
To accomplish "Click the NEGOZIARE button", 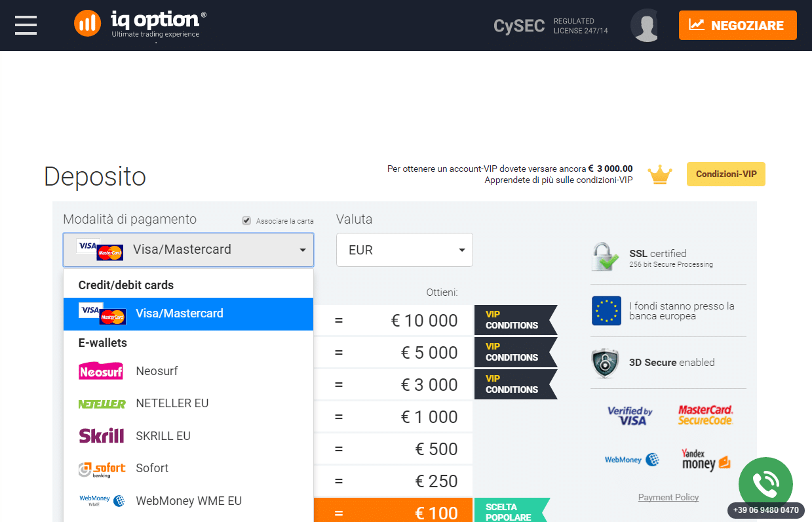I will [738, 26].
